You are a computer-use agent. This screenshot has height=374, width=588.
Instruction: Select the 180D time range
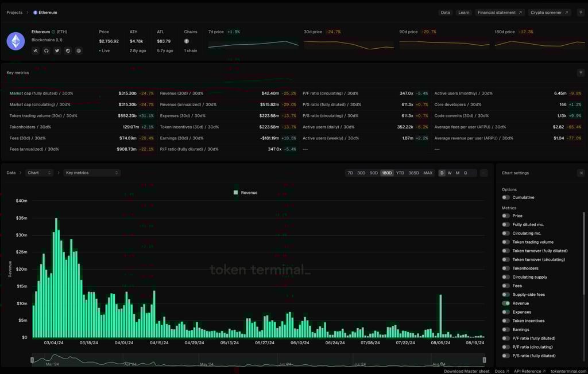point(386,173)
